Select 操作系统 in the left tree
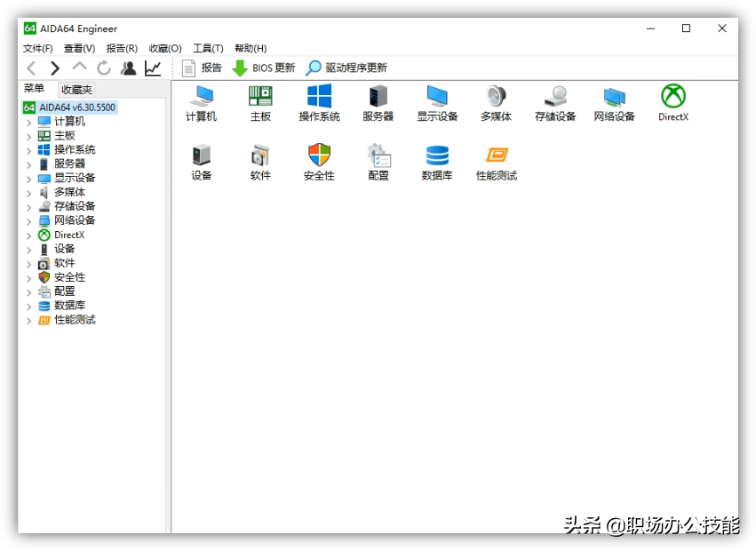This screenshot has width=756, height=551. click(x=75, y=149)
